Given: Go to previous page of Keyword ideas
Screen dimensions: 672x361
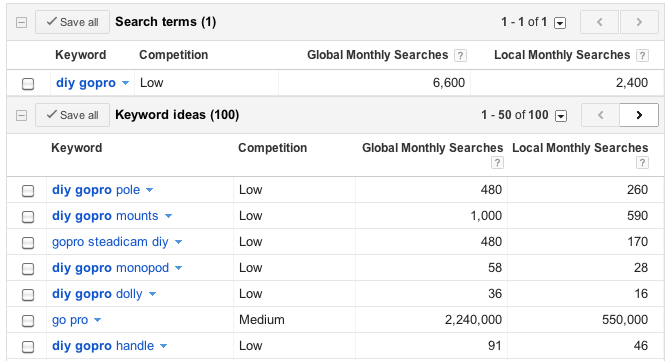Looking at the screenshot, I should point(600,115).
